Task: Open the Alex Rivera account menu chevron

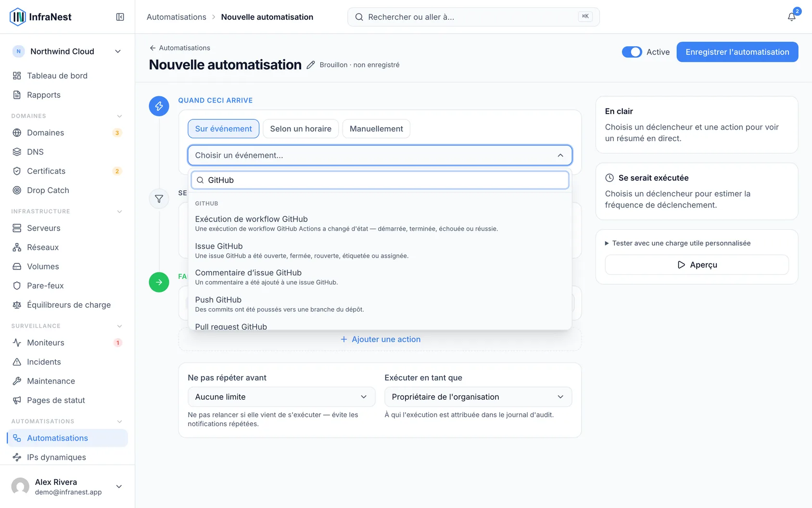Action: tap(119, 486)
